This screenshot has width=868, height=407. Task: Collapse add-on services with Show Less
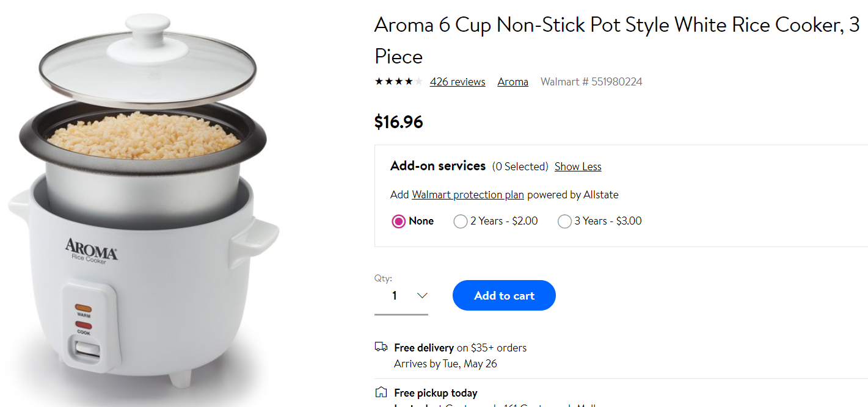pyautogui.click(x=578, y=167)
